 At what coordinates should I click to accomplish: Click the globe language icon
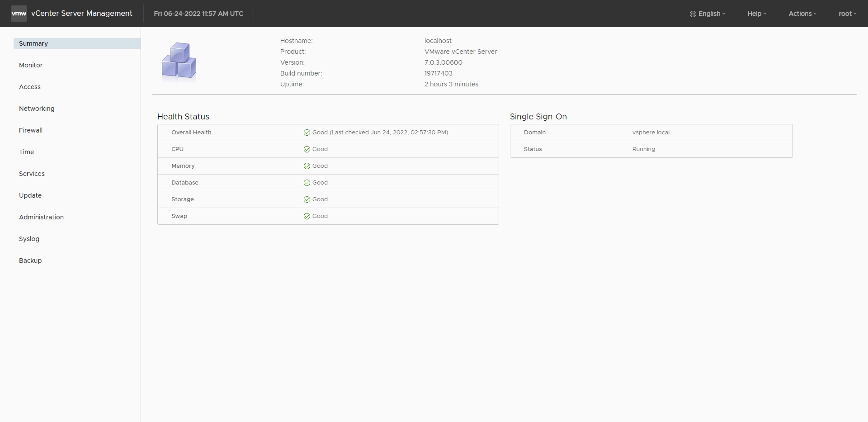[693, 14]
